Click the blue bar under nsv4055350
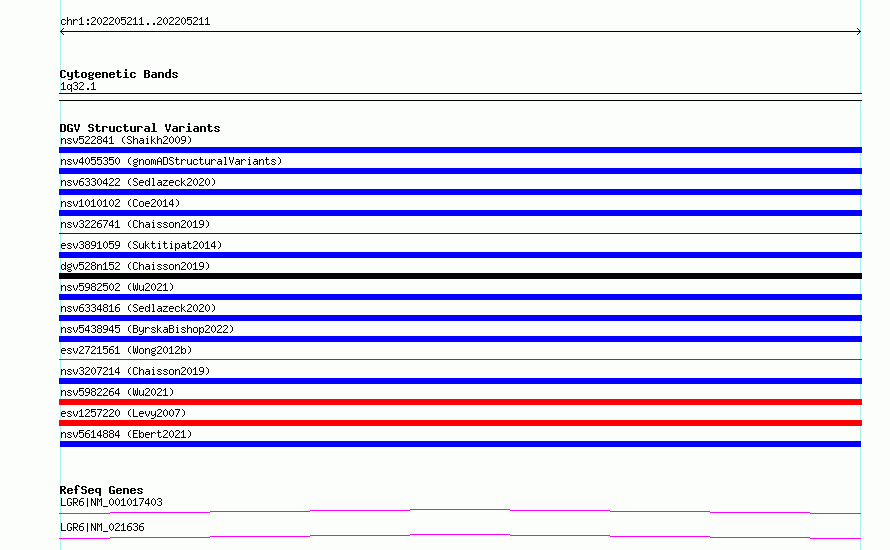This screenshot has height=550, width=890. point(460,171)
